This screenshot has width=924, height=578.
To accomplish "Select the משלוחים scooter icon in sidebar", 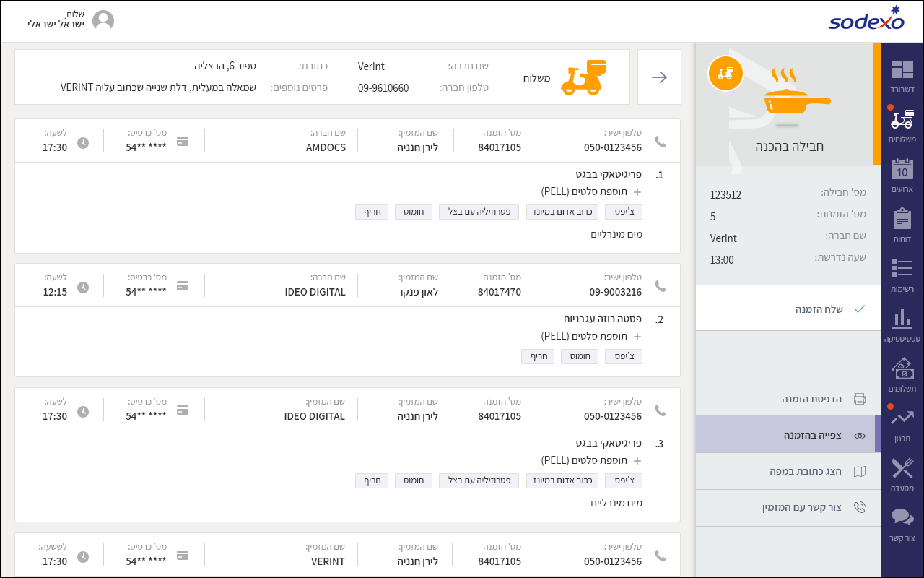I will click(902, 120).
